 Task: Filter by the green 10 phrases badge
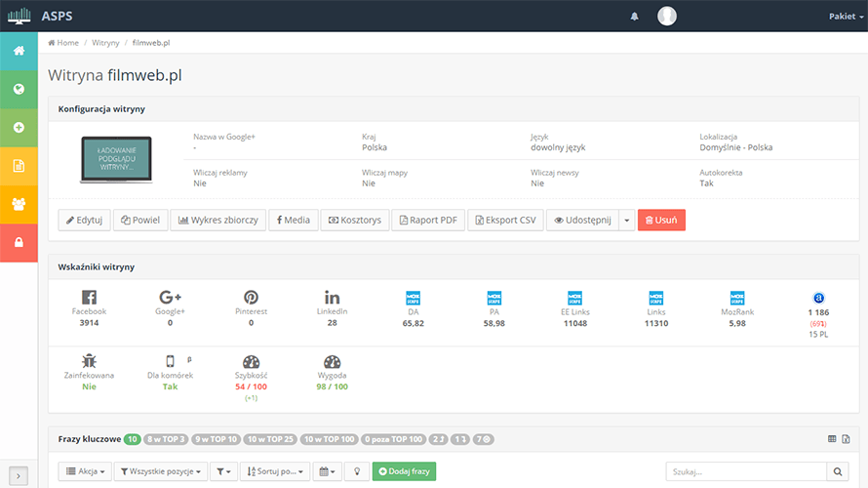(133, 439)
